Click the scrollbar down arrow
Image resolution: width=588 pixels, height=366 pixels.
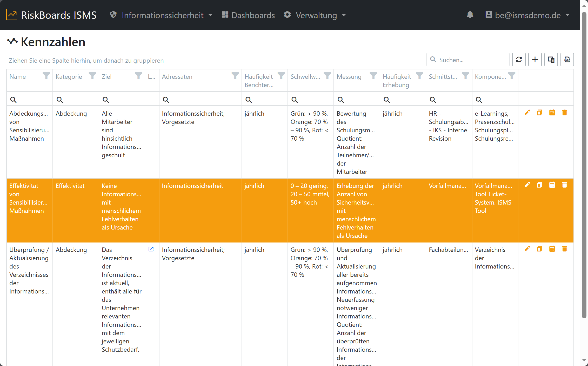click(584, 360)
